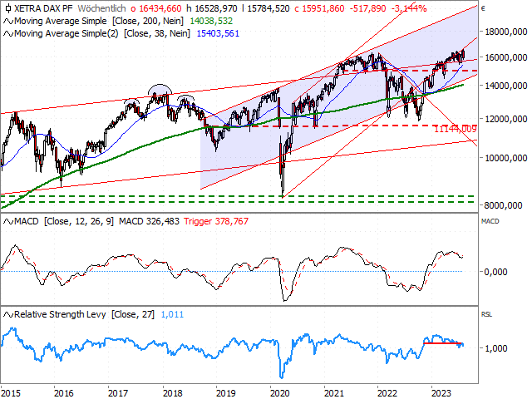Click the green value 14038,532
532x399 pixels.
point(211,21)
